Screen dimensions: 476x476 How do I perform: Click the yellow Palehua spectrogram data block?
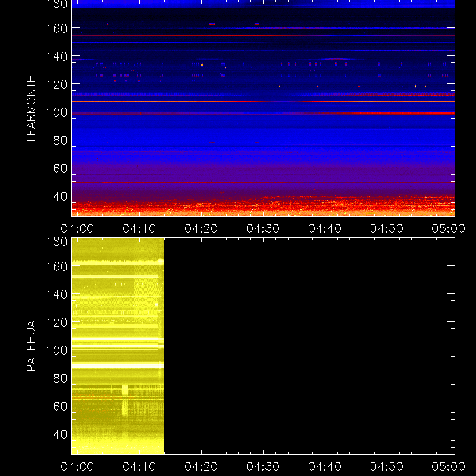tap(117, 346)
